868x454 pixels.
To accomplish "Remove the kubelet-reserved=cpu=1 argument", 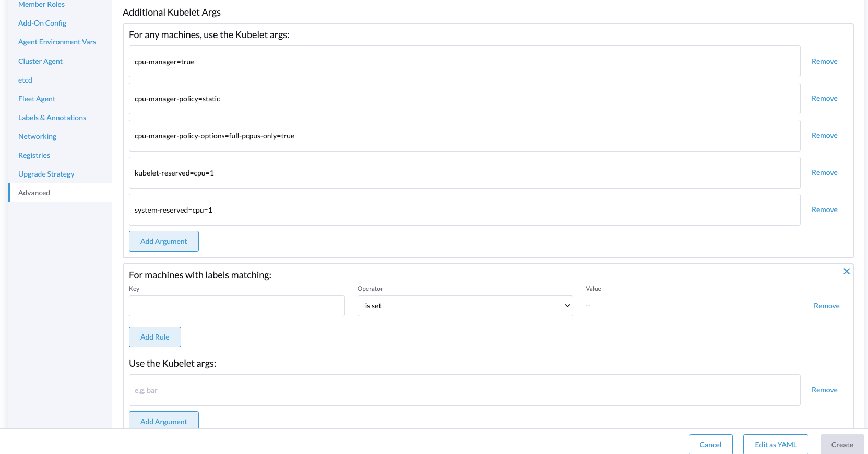I will point(824,172).
